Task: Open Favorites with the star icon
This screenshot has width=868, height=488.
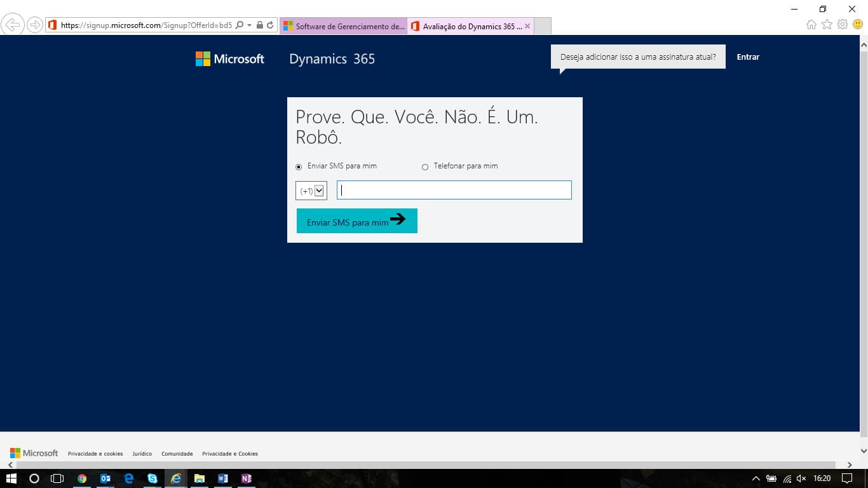Action: coord(827,25)
